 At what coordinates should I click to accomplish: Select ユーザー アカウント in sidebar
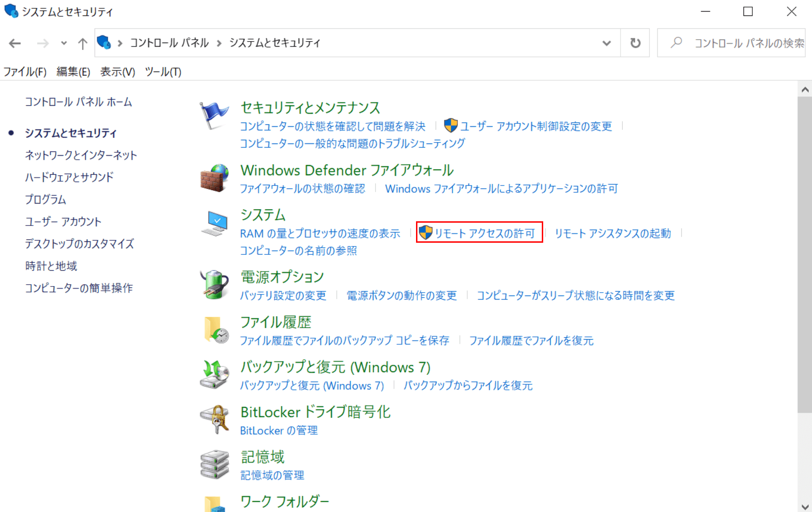pos(63,221)
